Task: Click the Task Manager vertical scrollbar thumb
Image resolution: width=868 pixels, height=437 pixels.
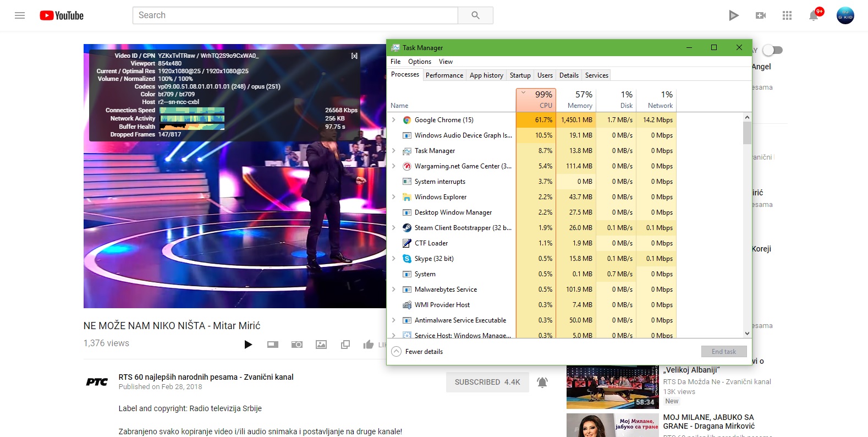Action: pyautogui.click(x=747, y=133)
